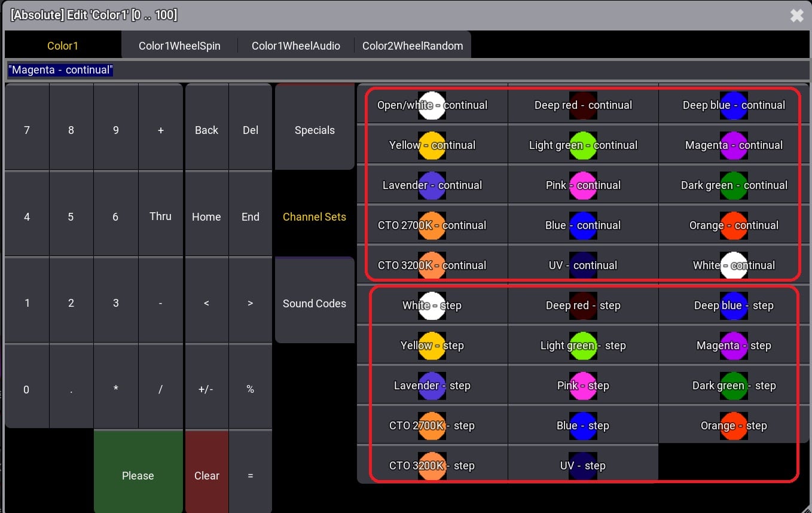
Task: Switch to the Color1WheelSpin tab
Action: coord(179,46)
